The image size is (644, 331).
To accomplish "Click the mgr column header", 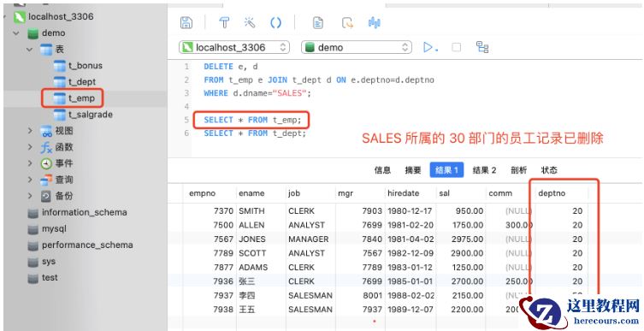I will [361, 193].
